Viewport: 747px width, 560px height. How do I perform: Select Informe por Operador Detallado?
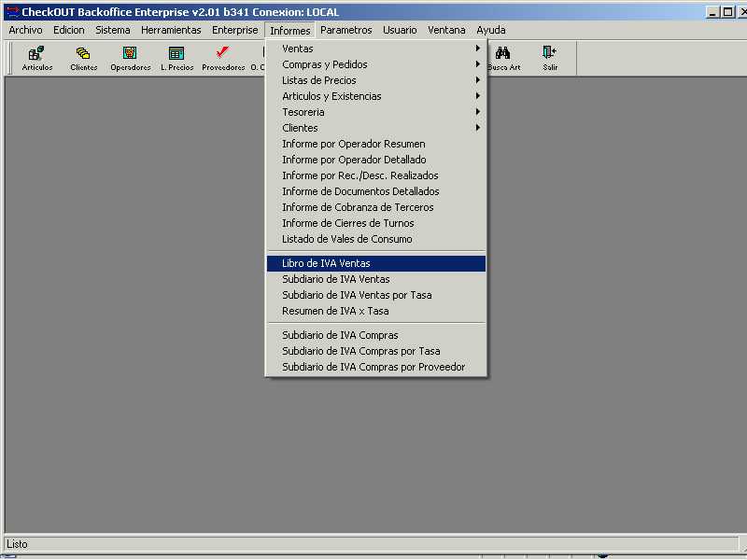[x=376, y=160]
